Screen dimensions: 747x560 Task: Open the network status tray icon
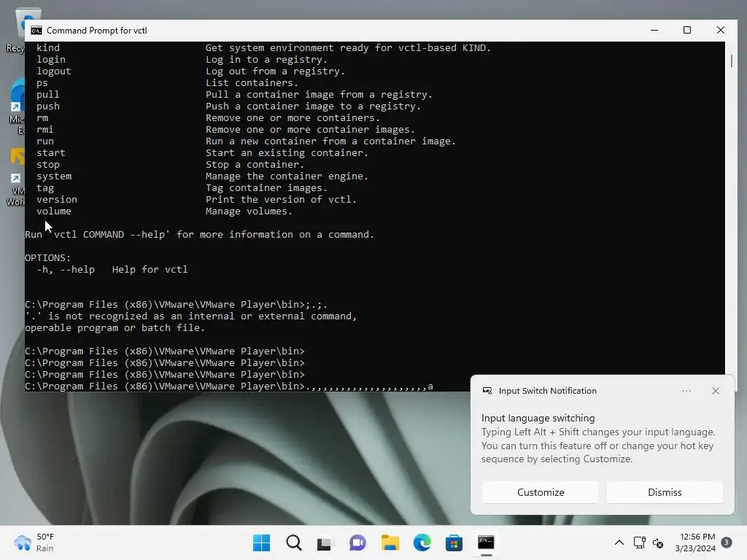pos(639,542)
